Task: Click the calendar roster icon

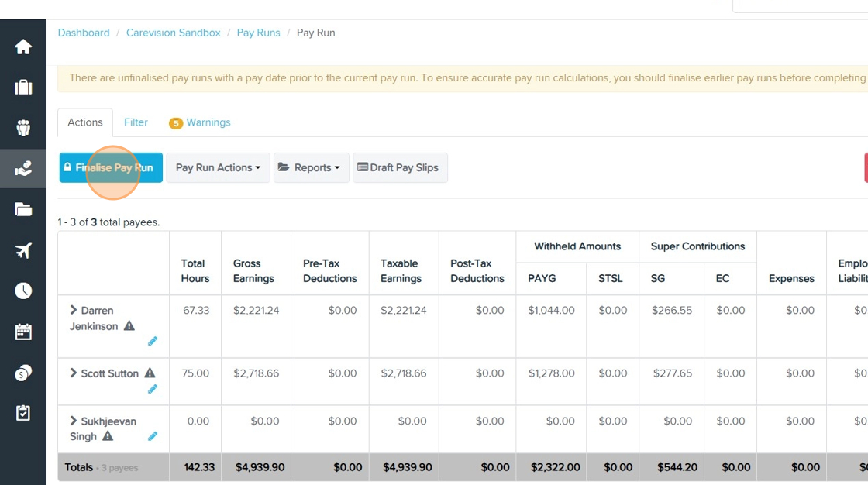Action: click(x=23, y=332)
